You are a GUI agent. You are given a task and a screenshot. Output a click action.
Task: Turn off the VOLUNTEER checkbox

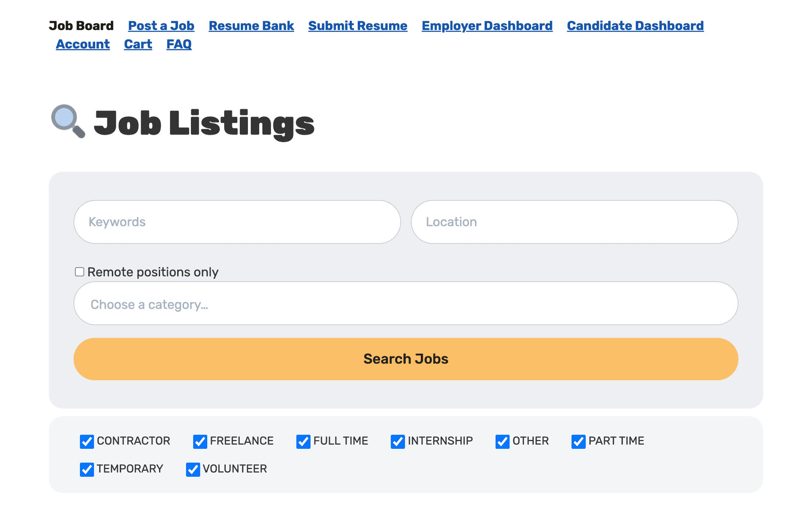[x=193, y=469]
